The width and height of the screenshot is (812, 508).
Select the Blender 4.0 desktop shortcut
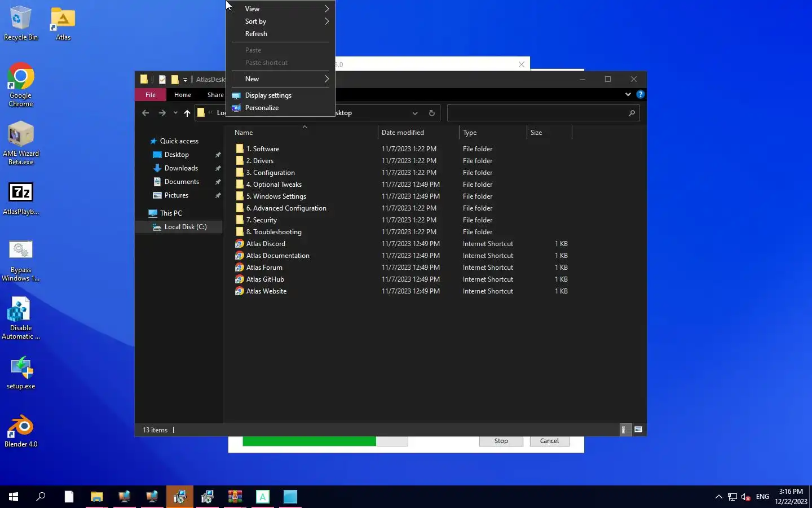pos(20,432)
